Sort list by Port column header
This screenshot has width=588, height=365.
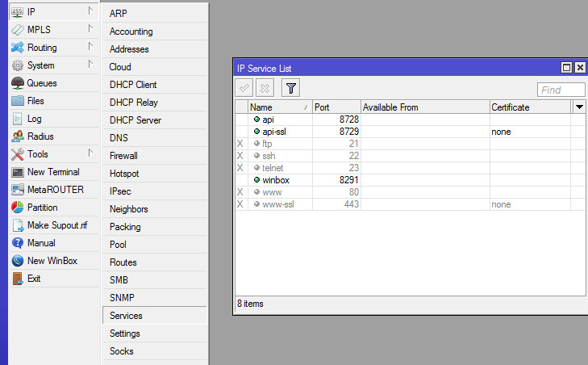[336, 107]
